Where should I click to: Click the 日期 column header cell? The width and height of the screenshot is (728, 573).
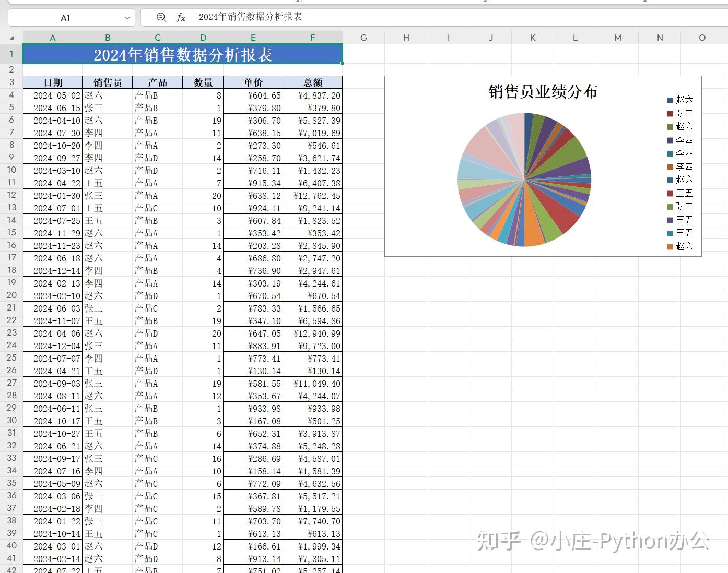click(x=52, y=82)
